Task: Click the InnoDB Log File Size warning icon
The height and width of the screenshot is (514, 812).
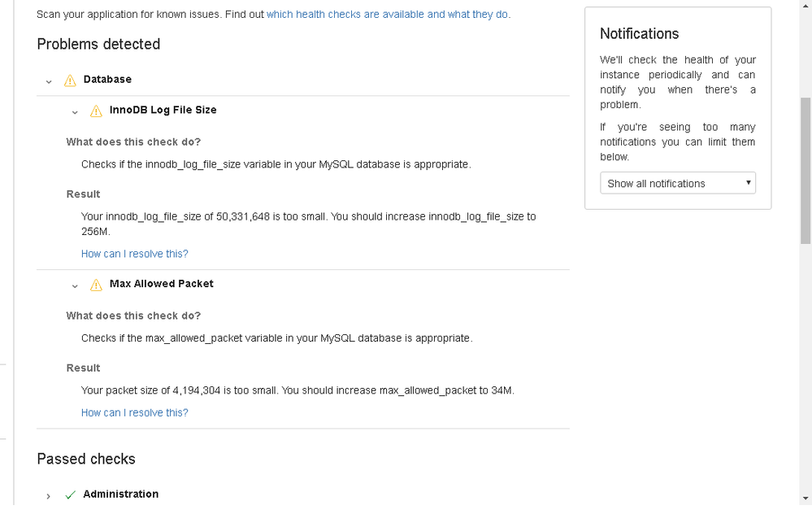Action: (x=96, y=111)
